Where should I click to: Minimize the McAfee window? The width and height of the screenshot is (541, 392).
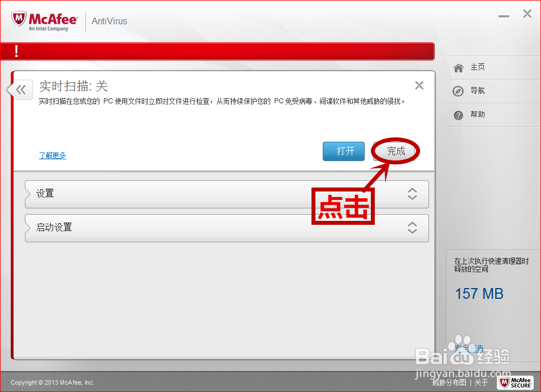click(504, 16)
